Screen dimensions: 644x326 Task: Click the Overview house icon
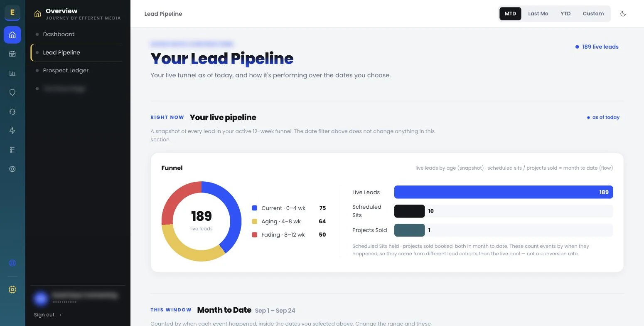[37, 14]
